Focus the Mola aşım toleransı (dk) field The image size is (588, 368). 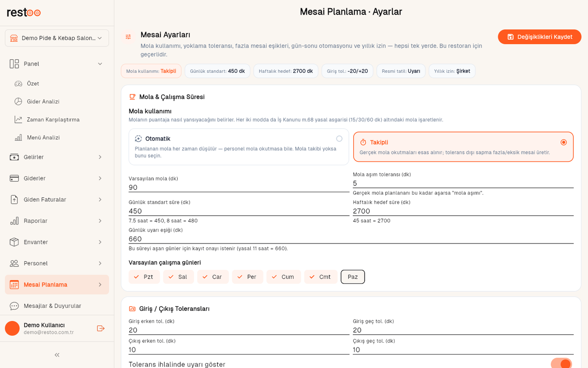pos(463,183)
